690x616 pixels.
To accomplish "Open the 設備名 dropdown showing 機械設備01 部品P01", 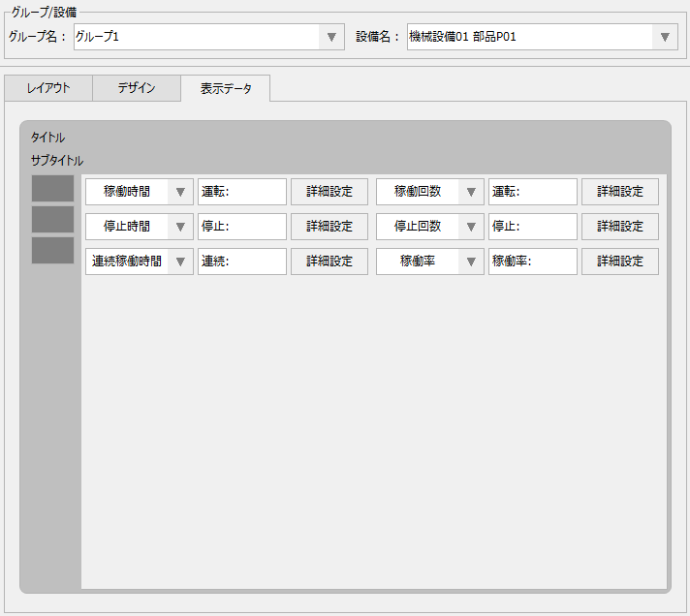I will [x=542, y=37].
